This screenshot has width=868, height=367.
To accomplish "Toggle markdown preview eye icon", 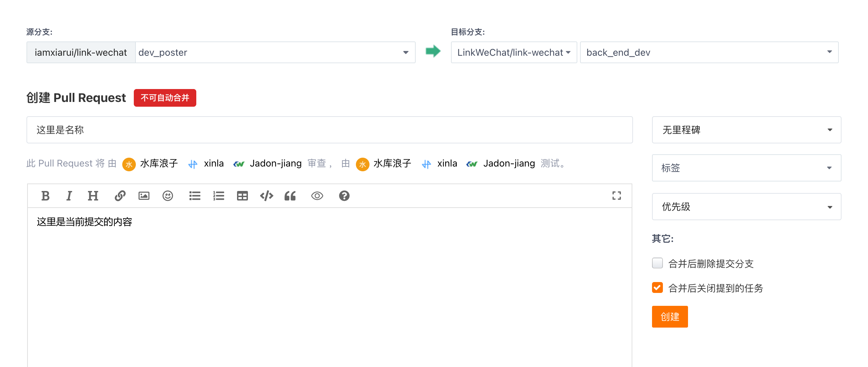I will pos(317,196).
